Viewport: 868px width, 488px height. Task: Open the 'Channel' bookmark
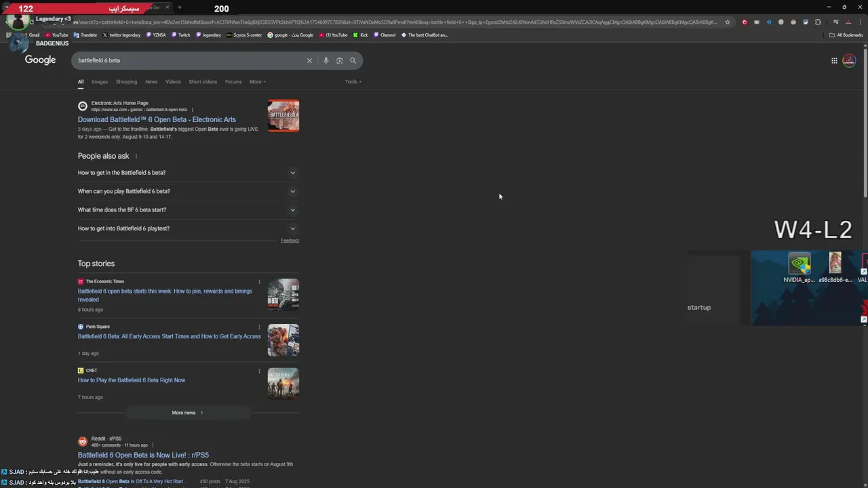tap(384, 35)
